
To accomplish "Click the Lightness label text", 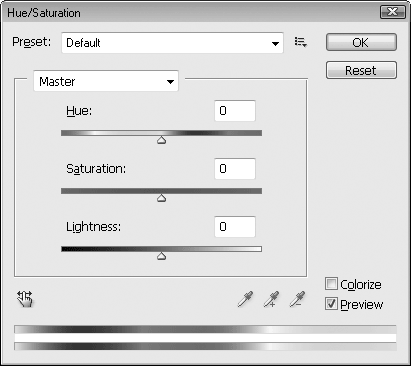I will (x=93, y=227).
